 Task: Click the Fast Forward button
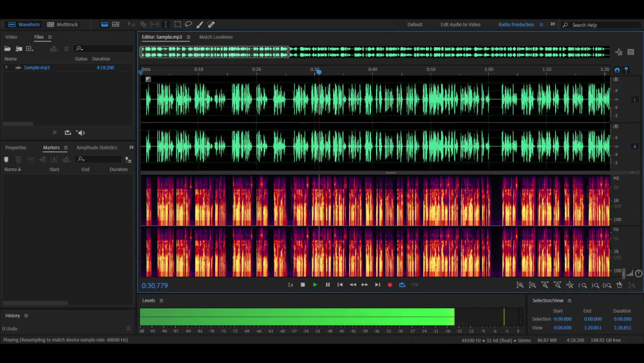click(365, 284)
